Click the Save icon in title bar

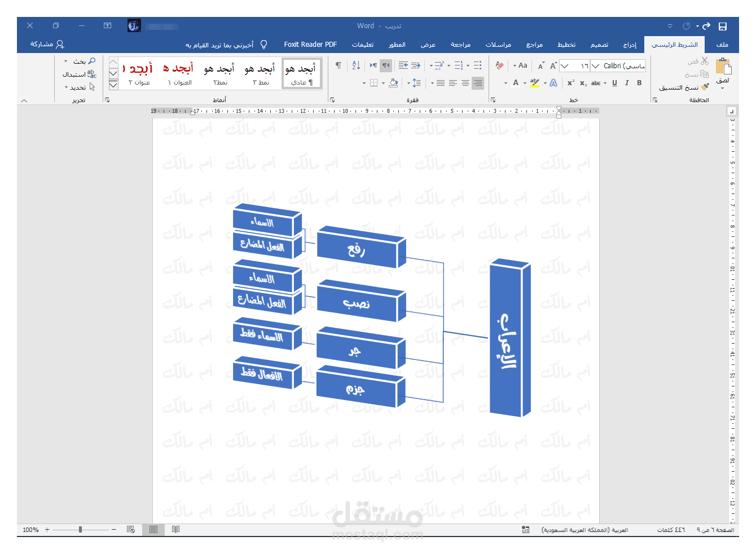[x=723, y=26]
